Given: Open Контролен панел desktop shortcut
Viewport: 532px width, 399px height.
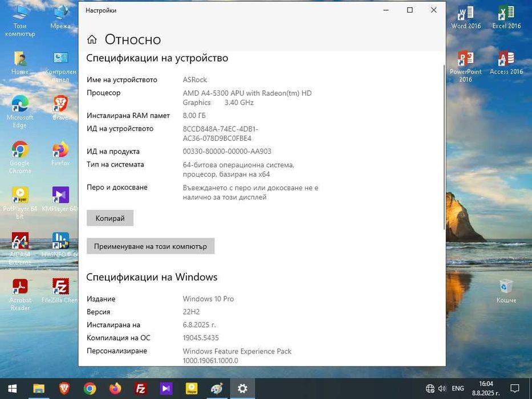Looking at the screenshot, I should point(60,67).
